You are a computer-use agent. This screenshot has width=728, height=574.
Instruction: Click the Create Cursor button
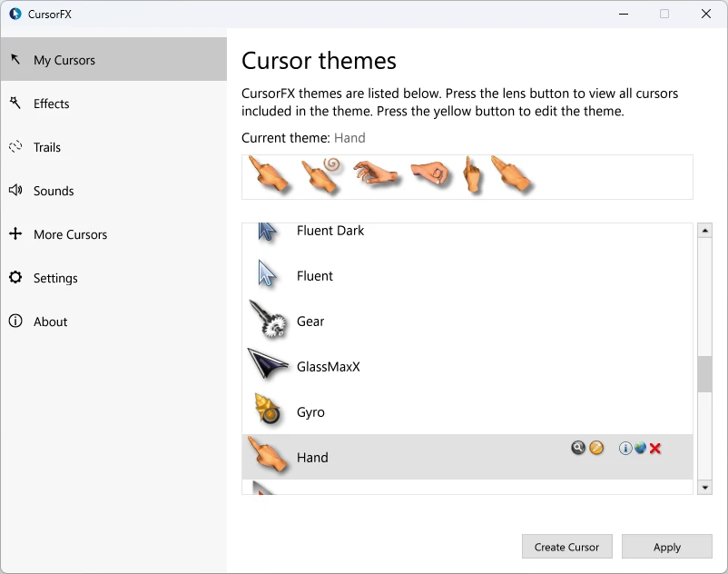(567, 547)
